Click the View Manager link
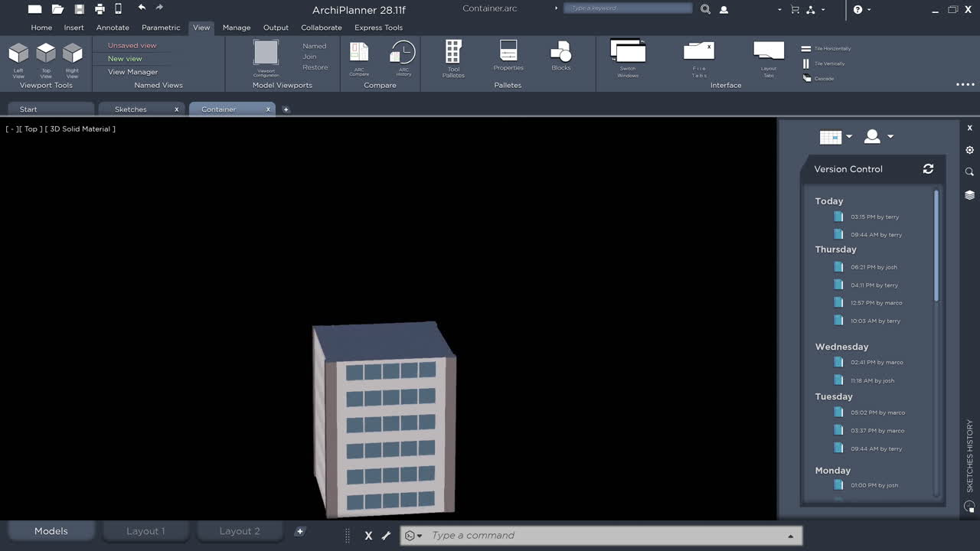The image size is (980, 551). coord(135,70)
